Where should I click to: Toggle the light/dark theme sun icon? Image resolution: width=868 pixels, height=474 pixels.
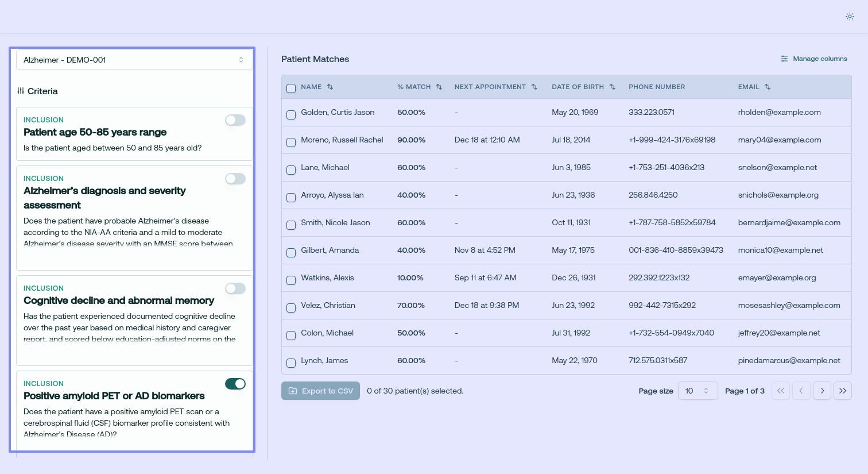coord(850,16)
